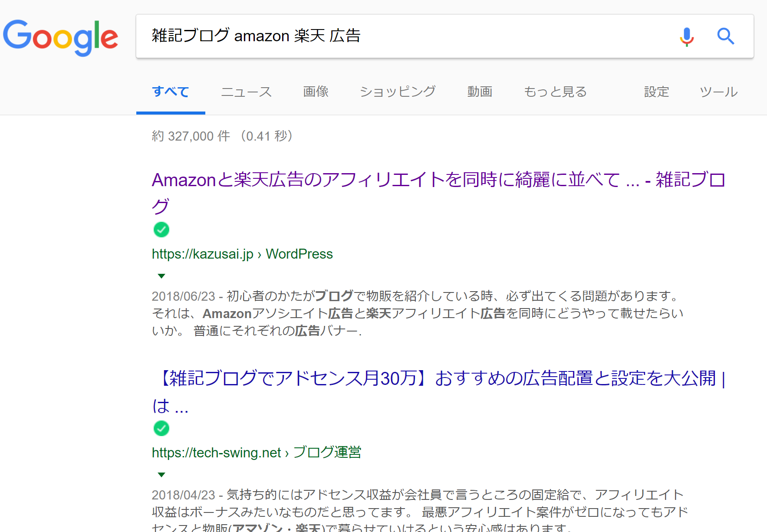Expand the result options arrow under kazusai.jp URL
Screen dimensions: 767x532
point(161,276)
